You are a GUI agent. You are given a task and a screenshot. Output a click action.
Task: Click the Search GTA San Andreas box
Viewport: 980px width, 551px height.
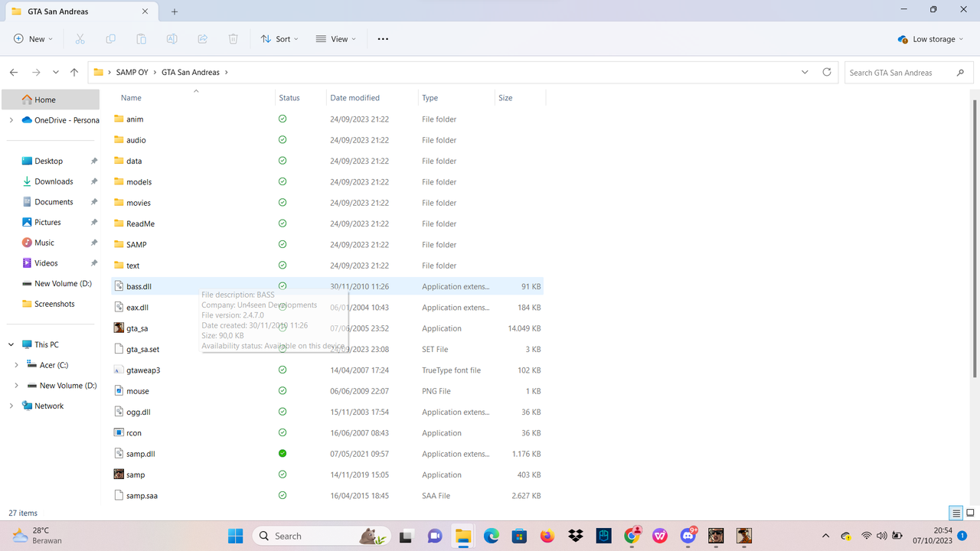[908, 72]
